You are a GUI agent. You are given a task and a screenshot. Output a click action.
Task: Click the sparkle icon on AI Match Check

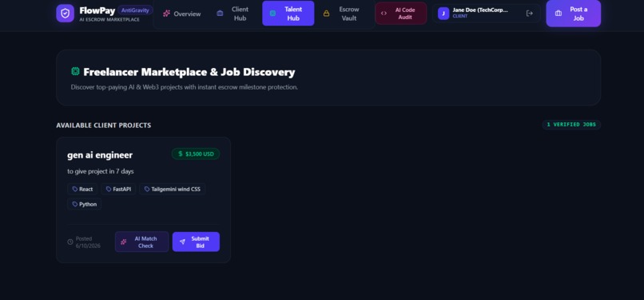[123, 242]
